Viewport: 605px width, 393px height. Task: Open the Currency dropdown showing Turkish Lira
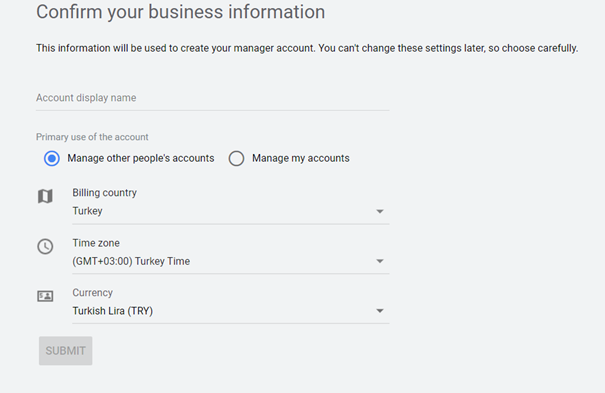click(x=230, y=311)
